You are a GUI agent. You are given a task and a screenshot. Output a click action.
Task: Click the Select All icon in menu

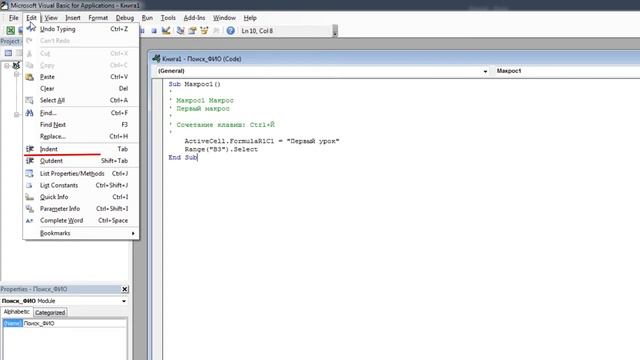29,100
